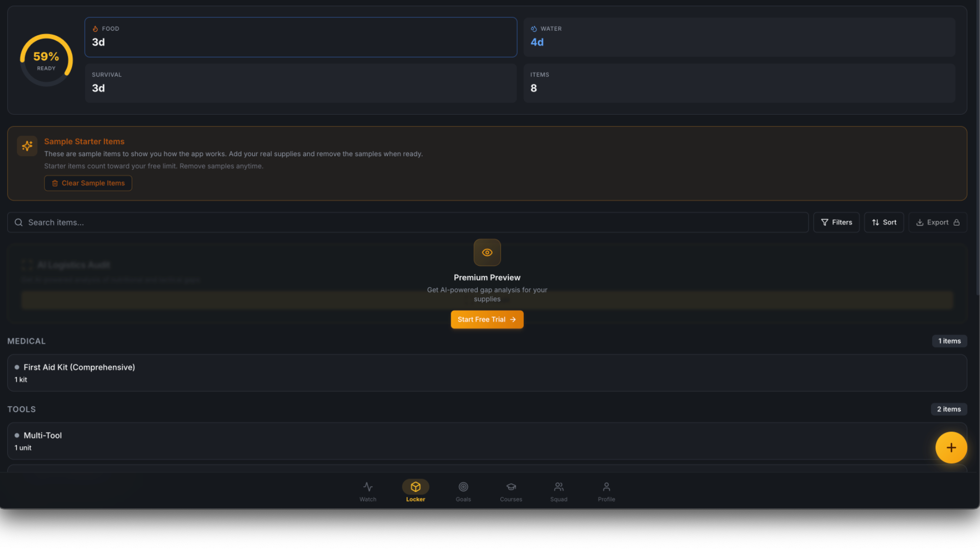
Task: Go to Courses graduation cap icon
Action: coord(511,487)
